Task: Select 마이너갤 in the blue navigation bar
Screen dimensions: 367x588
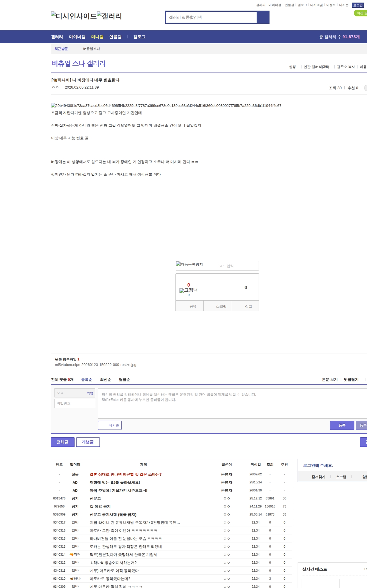Action: tap(77, 37)
